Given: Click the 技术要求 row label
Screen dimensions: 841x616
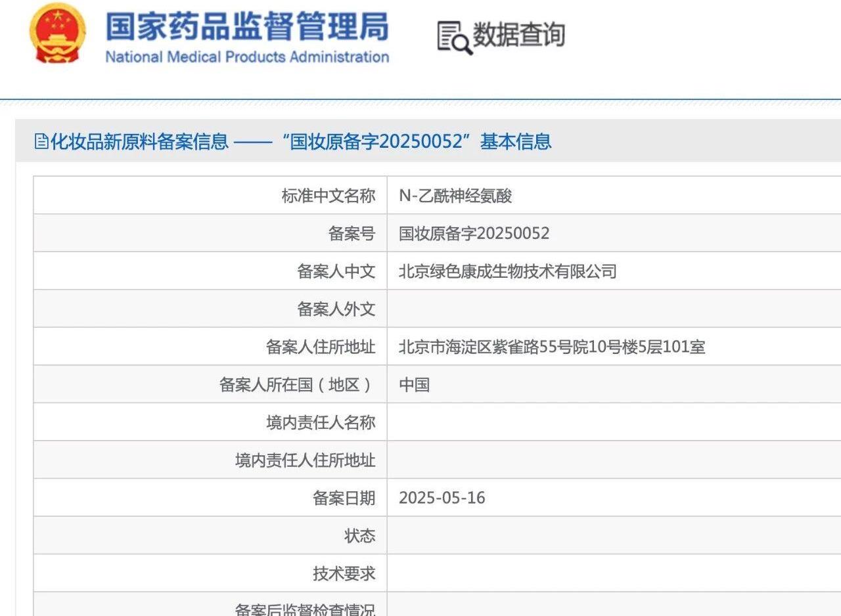Looking at the screenshot, I should click(344, 573).
